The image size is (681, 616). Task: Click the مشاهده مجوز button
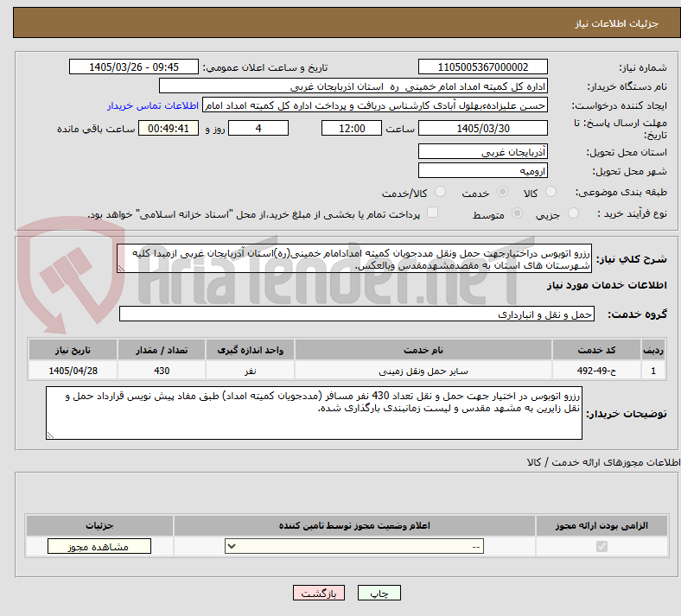tap(99, 547)
